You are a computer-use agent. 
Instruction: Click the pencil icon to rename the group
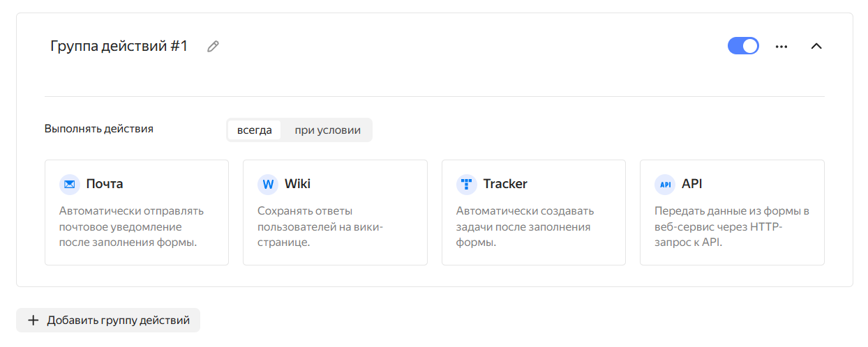click(214, 47)
